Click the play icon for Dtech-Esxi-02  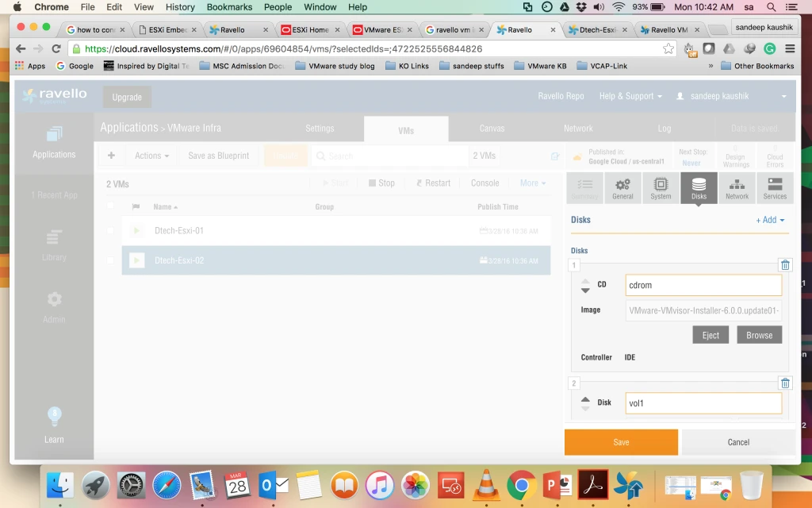click(x=136, y=260)
